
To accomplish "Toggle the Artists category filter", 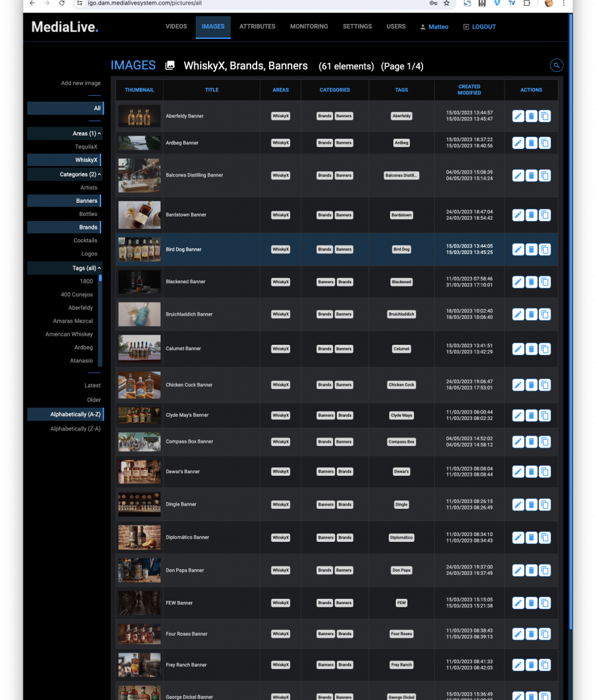I will tap(89, 188).
